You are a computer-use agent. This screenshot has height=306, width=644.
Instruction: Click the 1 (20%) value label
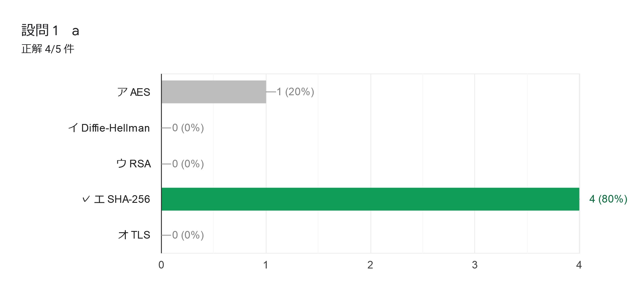(x=295, y=92)
